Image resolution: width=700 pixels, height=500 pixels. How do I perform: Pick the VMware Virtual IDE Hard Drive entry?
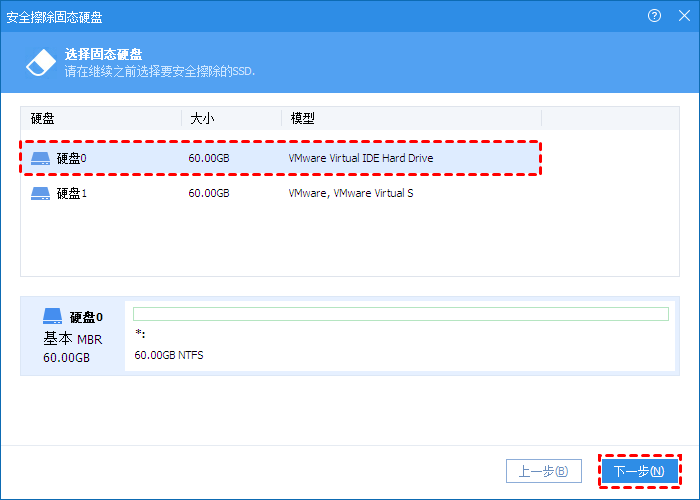(360, 158)
